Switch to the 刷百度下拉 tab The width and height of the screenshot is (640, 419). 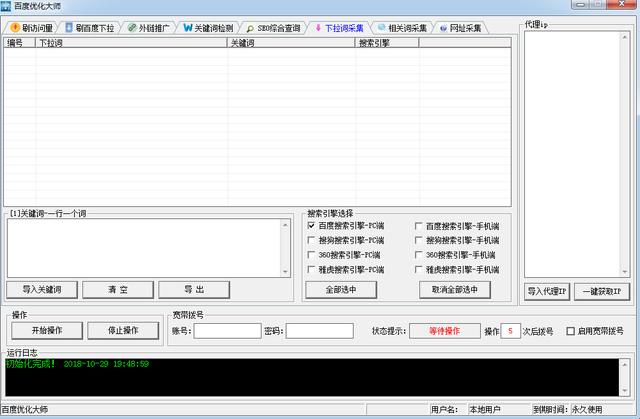point(90,28)
